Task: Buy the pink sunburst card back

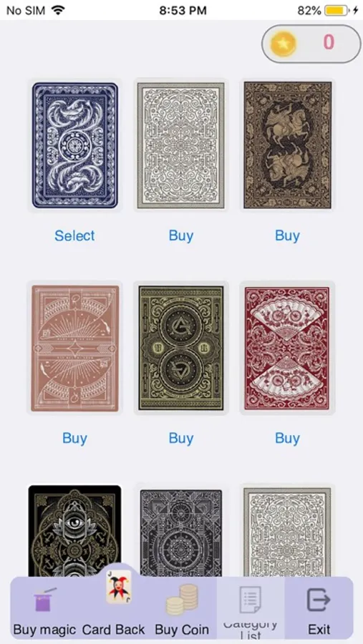Action: [74, 438]
